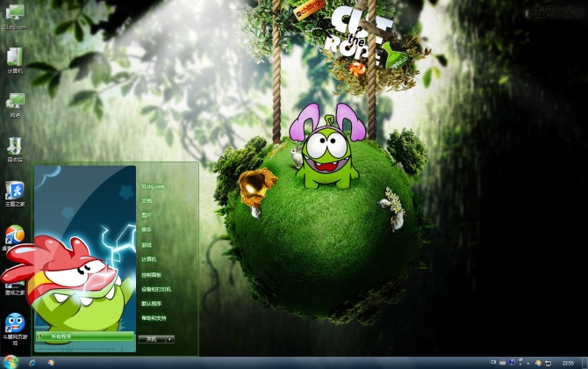588x369 pixels.
Task: Open 51ztzj.com user folder in Start menu
Action: 153,186
